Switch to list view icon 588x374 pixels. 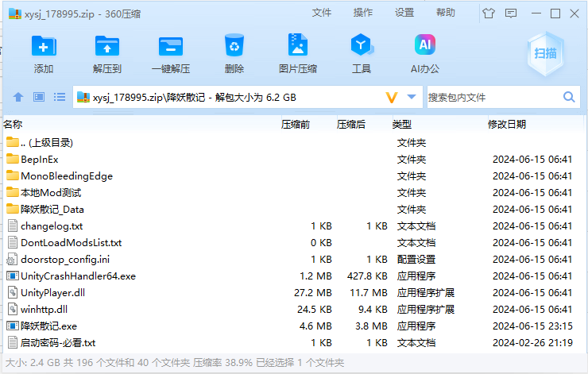(60, 97)
